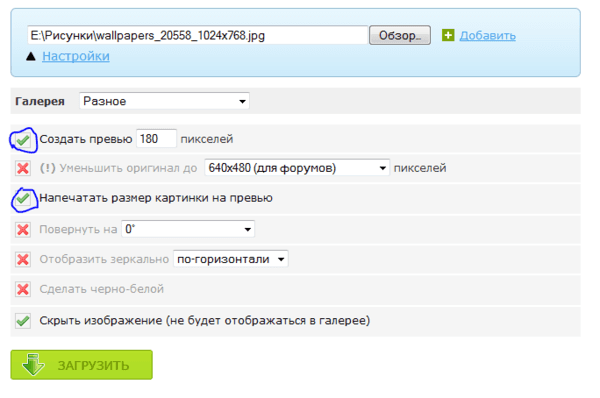
Task: Enable the Сделать черно-белой checkbox
Action: point(23,289)
